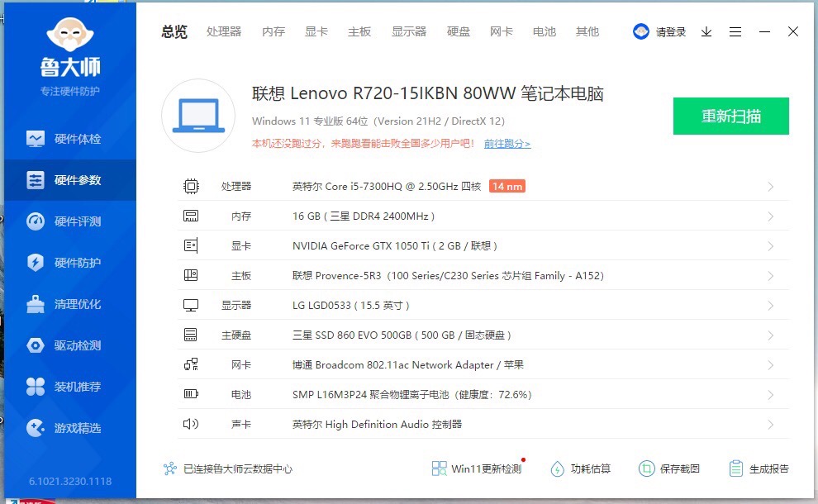Switch to the 处理器 tab

[x=224, y=32]
